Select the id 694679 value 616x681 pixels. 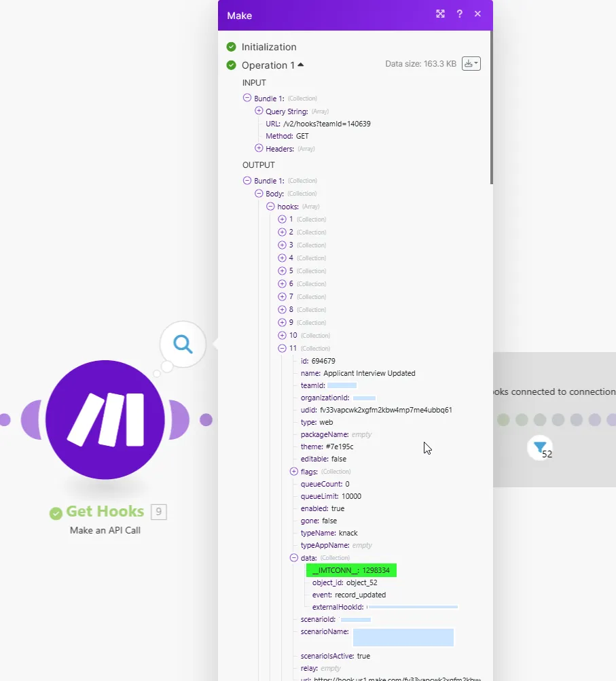click(x=323, y=361)
